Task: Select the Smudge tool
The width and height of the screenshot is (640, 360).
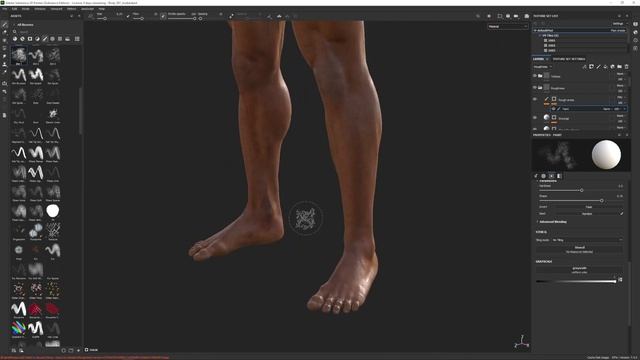Action: pyautogui.click(x=4, y=56)
